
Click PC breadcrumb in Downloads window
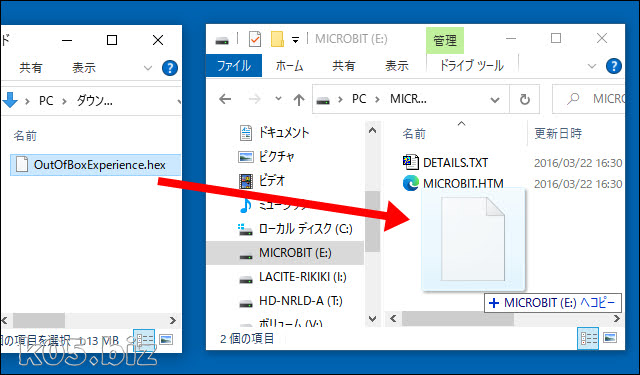click(x=46, y=101)
